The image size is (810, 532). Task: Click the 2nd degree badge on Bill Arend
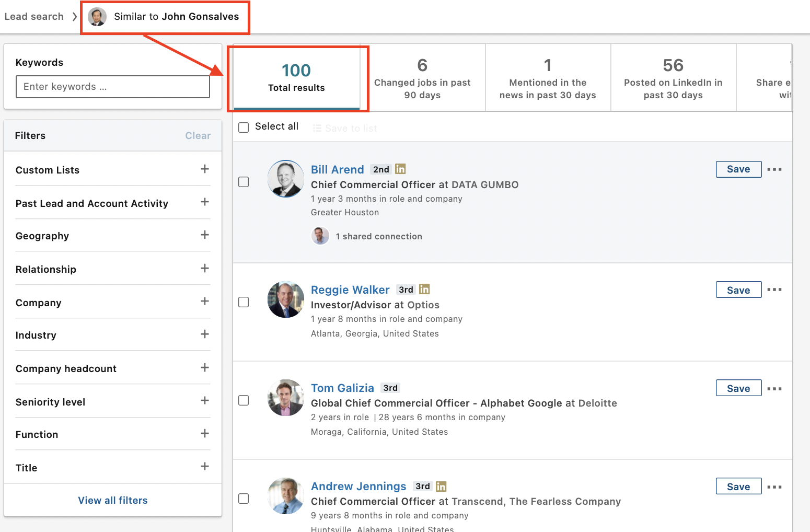point(381,169)
